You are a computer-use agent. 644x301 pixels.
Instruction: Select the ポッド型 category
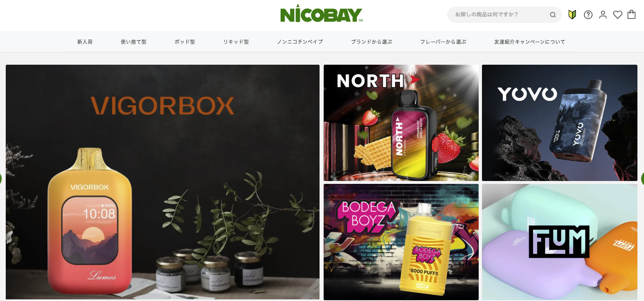click(185, 42)
